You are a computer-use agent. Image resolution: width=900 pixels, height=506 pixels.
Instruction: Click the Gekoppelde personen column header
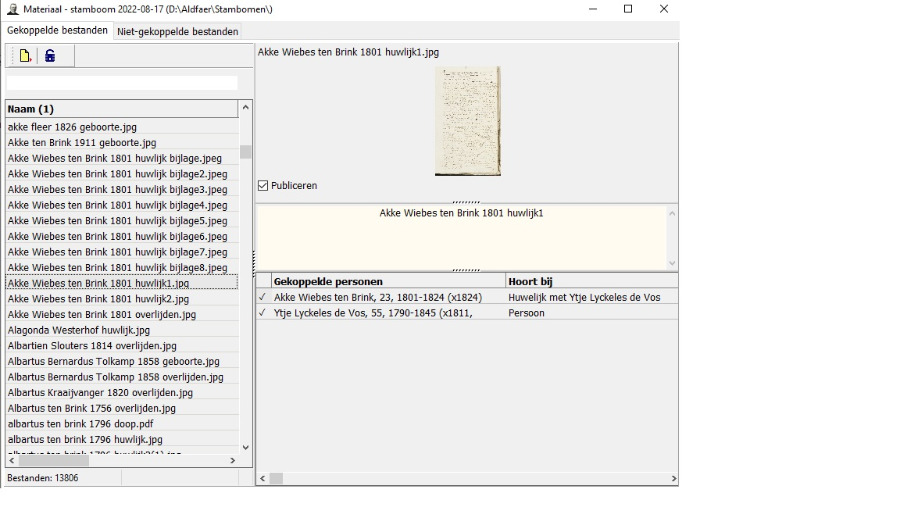[x=385, y=281]
